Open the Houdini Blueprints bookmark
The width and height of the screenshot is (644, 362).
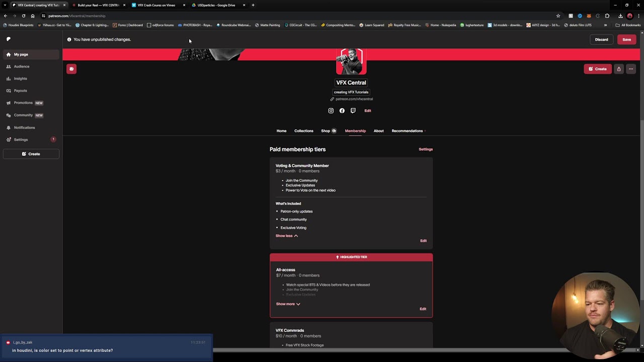(18, 25)
